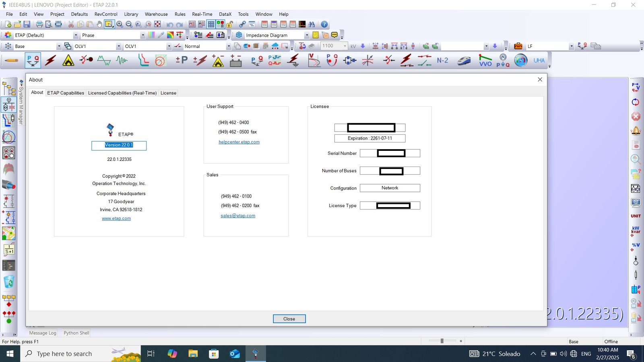The height and width of the screenshot is (362, 644).
Task: Open the www.etap.com link
Action: coord(116,218)
